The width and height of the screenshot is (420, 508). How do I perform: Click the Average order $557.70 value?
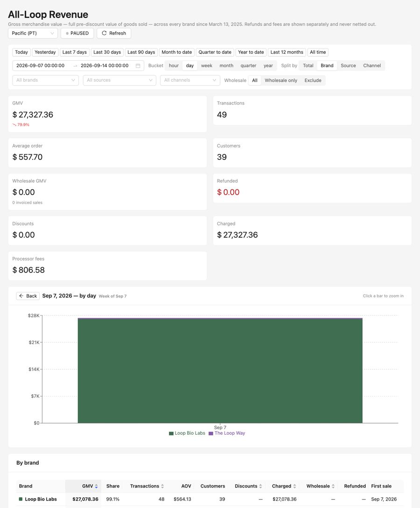(28, 157)
